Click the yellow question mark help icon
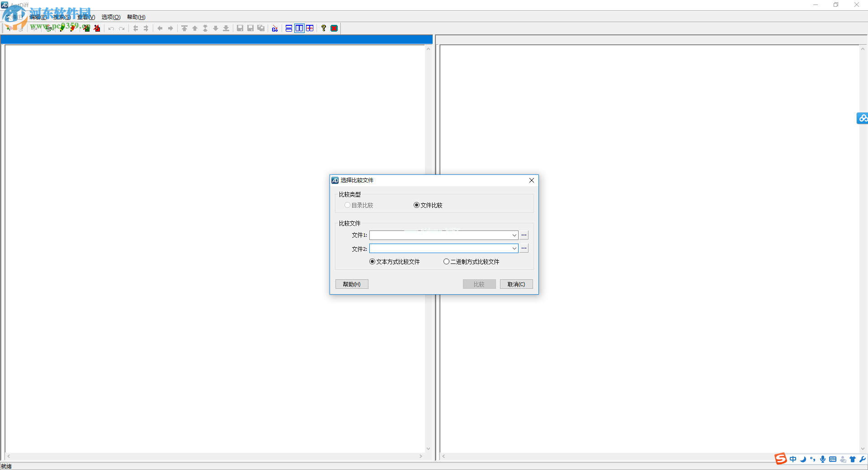Image resolution: width=868 pixels, height=470 pixels. (x=324, y=28)
